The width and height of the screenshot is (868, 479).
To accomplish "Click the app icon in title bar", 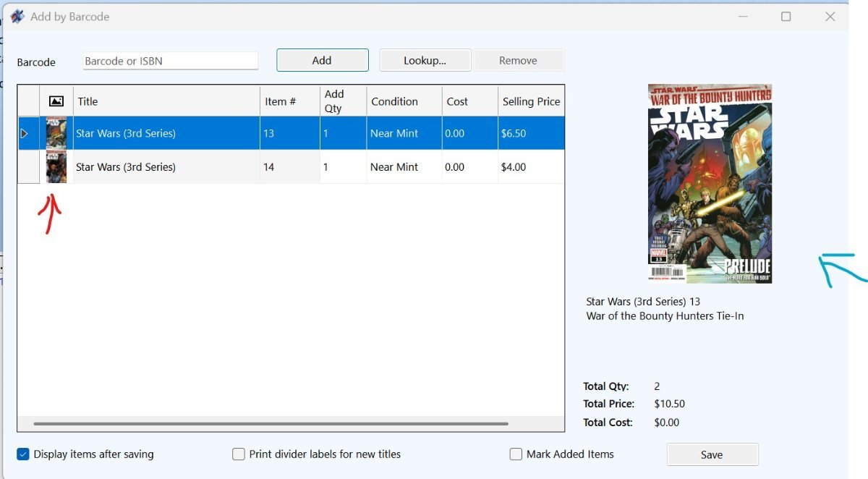I will (17, 17).
